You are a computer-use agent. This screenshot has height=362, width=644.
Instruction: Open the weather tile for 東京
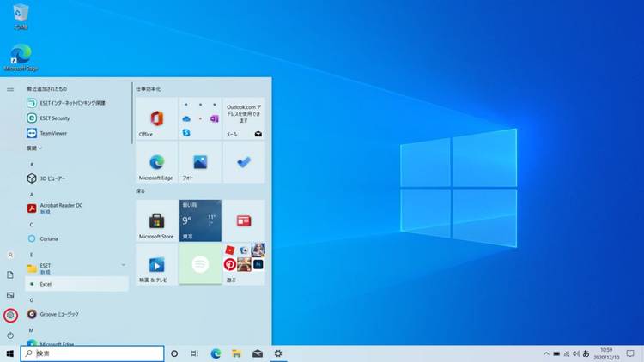(200, 220)
